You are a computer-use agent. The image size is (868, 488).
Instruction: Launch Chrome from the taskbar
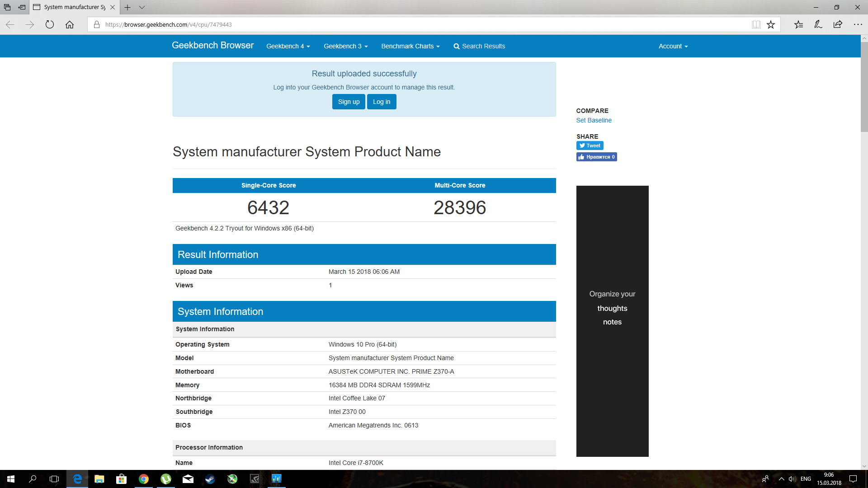[x=144, y=479]
